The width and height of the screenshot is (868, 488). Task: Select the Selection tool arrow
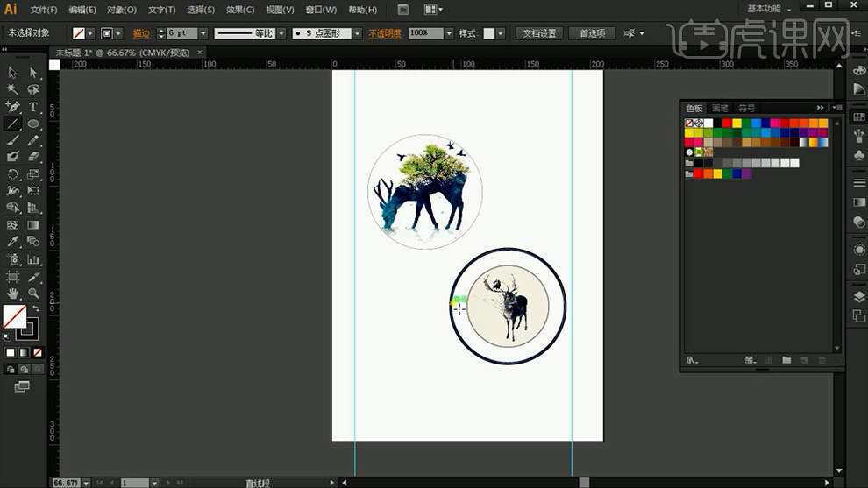(x=12, y=73)
